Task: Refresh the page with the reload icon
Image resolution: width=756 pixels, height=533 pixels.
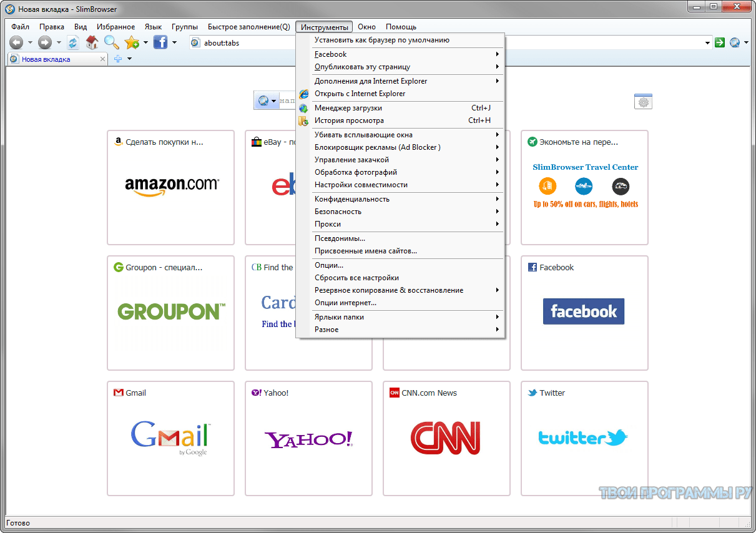Action: click(x=73, y=42)
